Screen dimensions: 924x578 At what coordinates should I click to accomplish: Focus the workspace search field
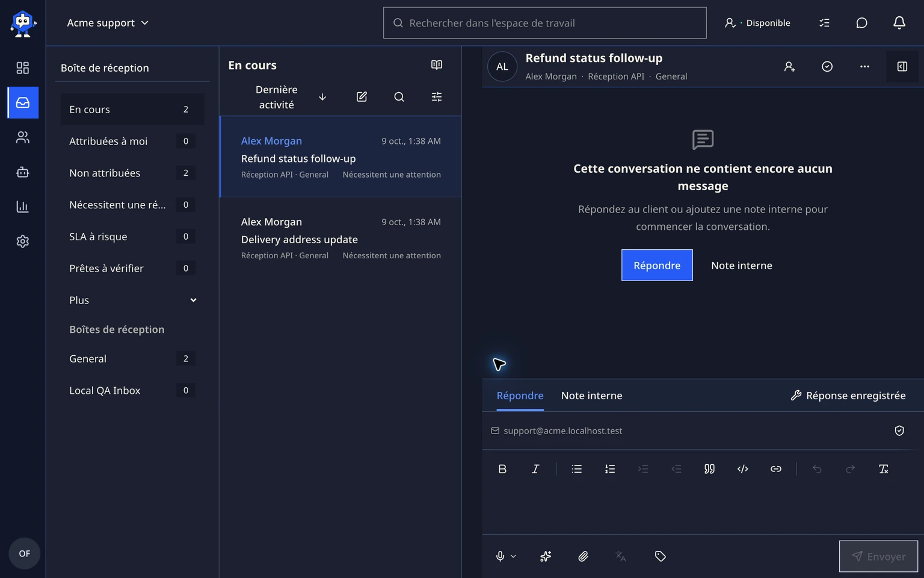tap(544, 23)
